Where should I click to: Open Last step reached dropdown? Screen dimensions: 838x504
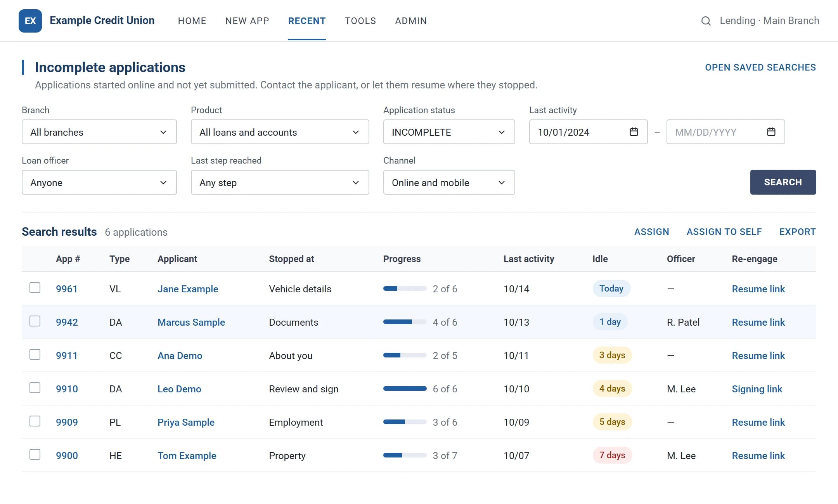pos(280,182)
